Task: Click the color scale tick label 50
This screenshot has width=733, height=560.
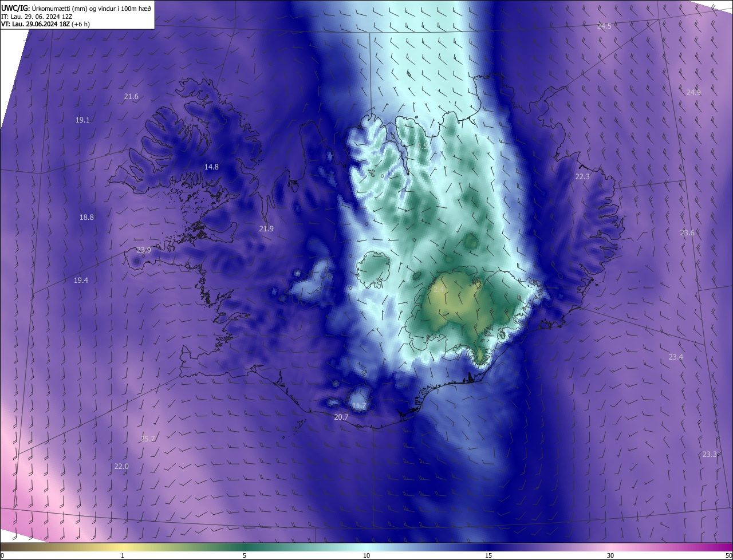Action: tap(728, 555)
